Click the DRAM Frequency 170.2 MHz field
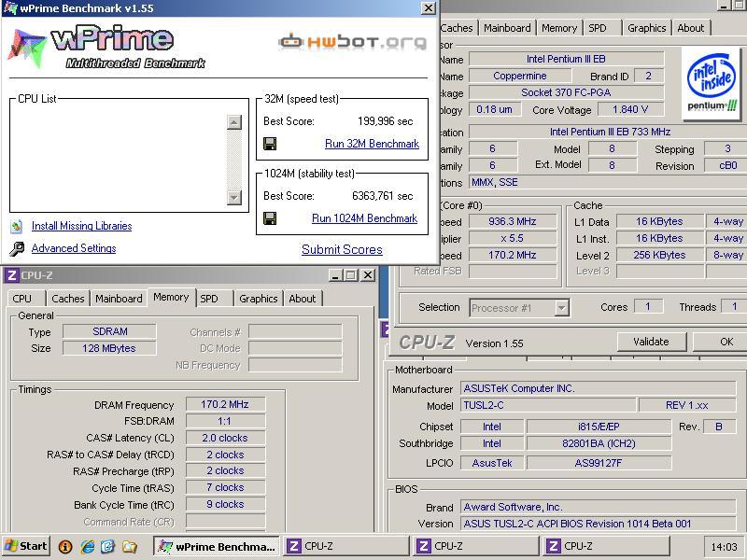This screenshot has height=560, width=747. [225, 404]
